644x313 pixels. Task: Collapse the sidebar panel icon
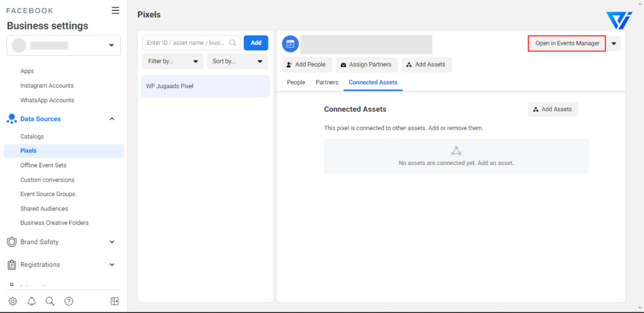pos(114,301)
